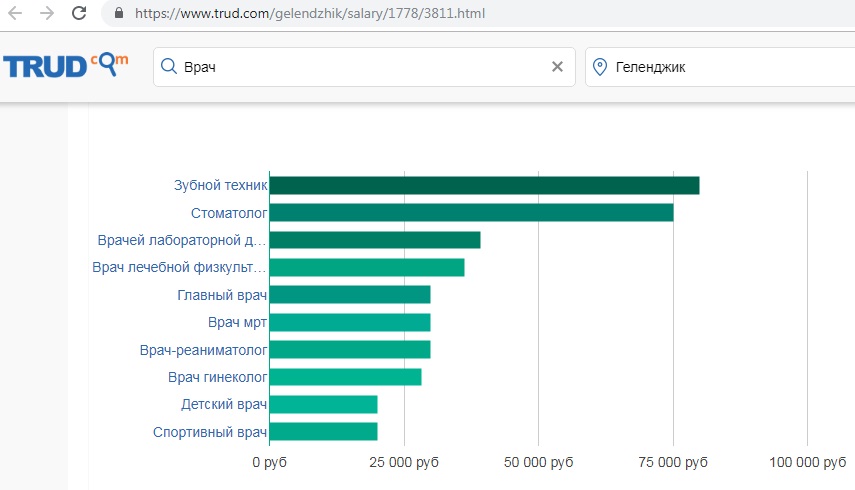Click the browser back arrow
This screenshot has width=855, height=490.
pos(15,13)
